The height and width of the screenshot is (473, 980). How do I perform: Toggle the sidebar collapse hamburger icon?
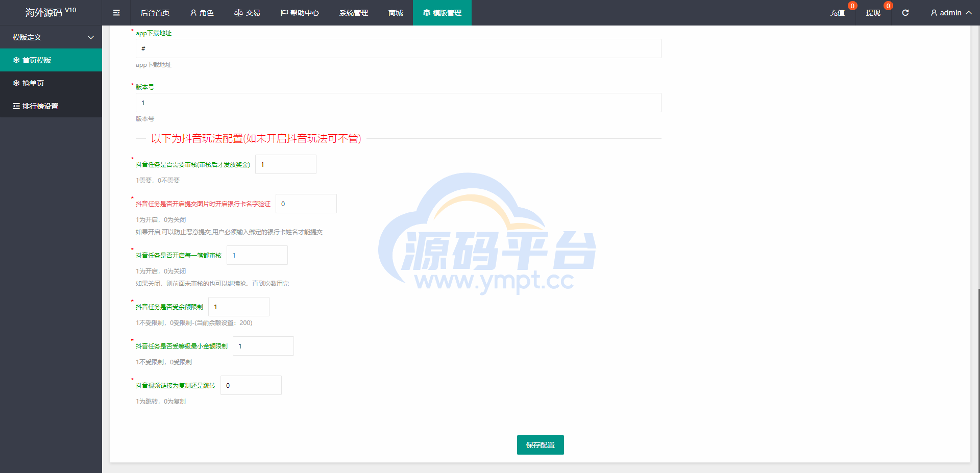point(116,13)
